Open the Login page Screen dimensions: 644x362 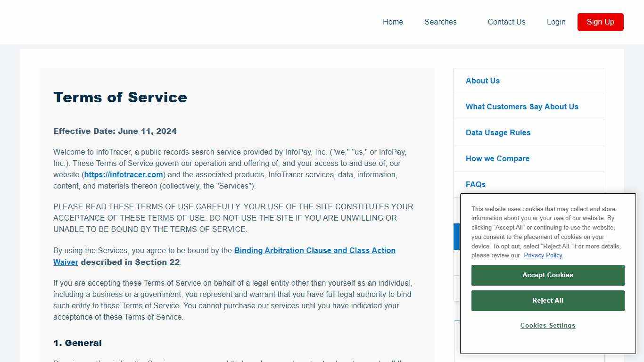(x=556, y=22)
